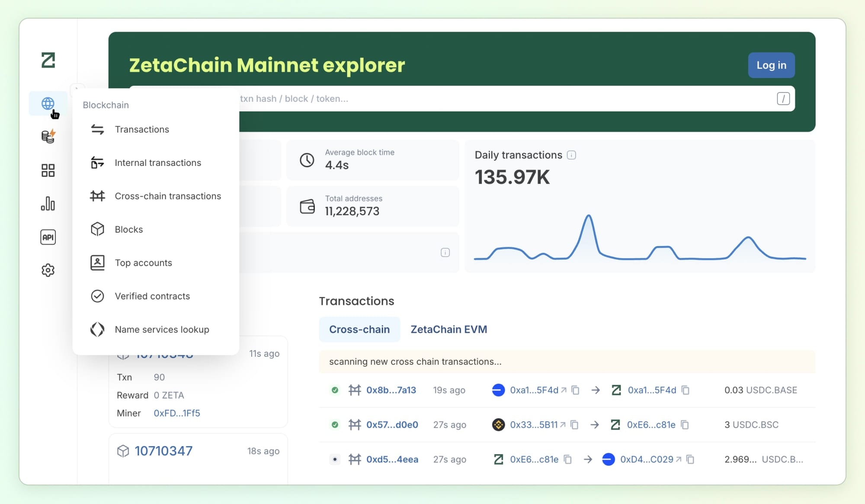The image size is (865, 504).
Task: Open receiver address 0xD4...C029
Action: [651, 459]
